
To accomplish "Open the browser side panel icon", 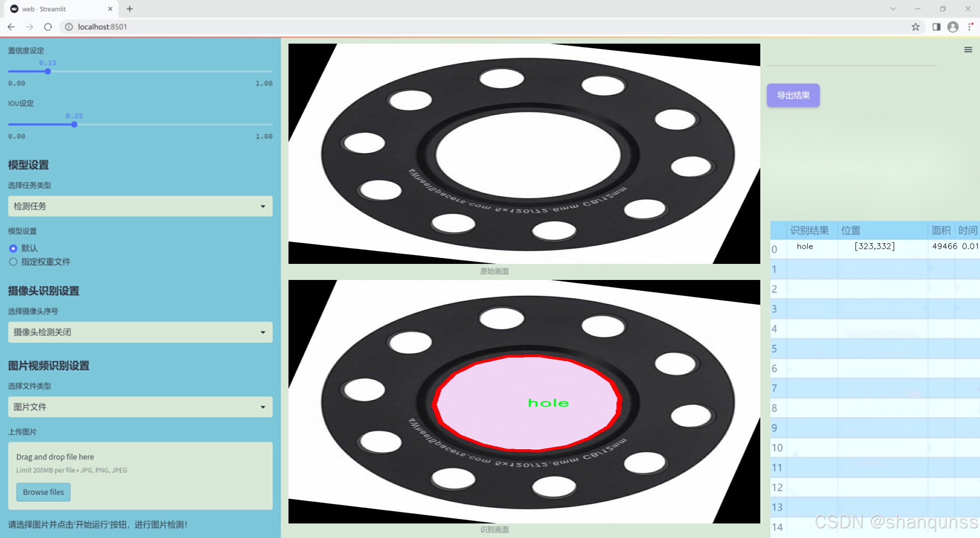I will pos(936,27).
